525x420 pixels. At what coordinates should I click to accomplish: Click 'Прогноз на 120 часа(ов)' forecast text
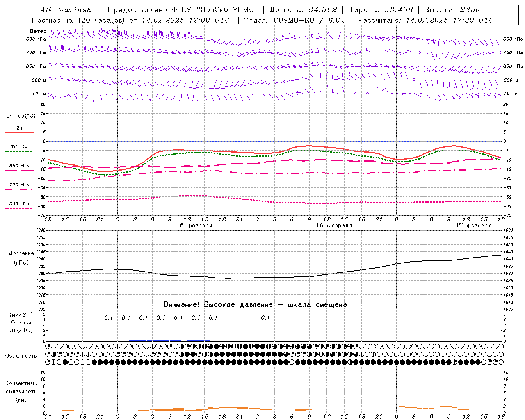point(79,20)
